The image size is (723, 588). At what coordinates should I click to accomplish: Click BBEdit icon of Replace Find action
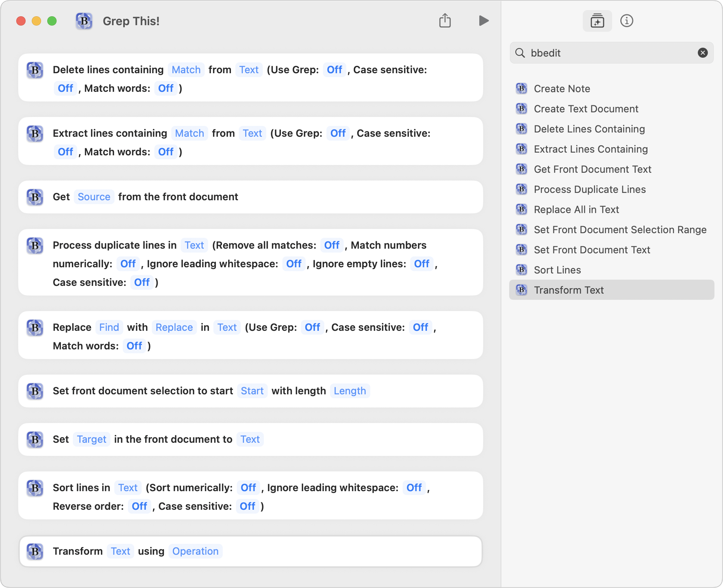coord(35,328)
